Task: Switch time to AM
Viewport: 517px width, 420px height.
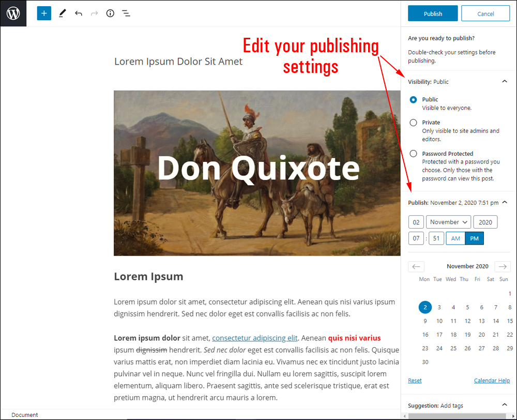Action: 455,238
